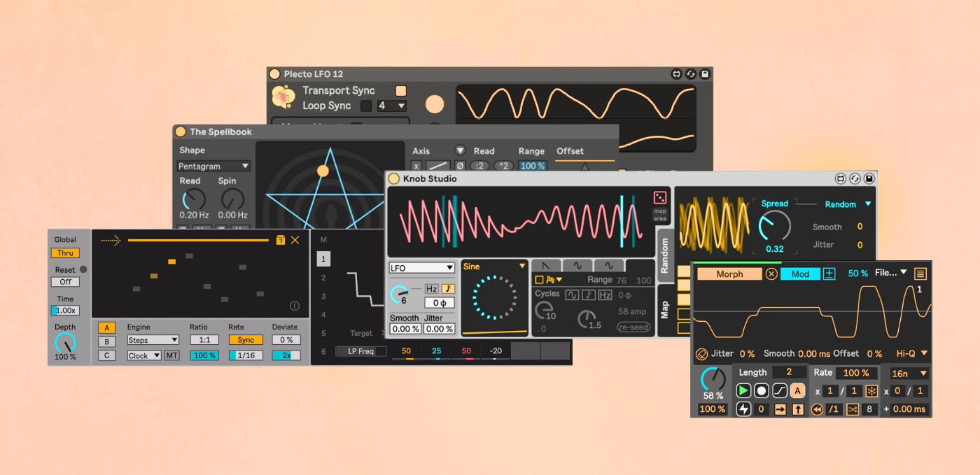Click the rewind icon beside /1
Image resolution: width=980 pixels, height=475 pixels.
[817, 409]
